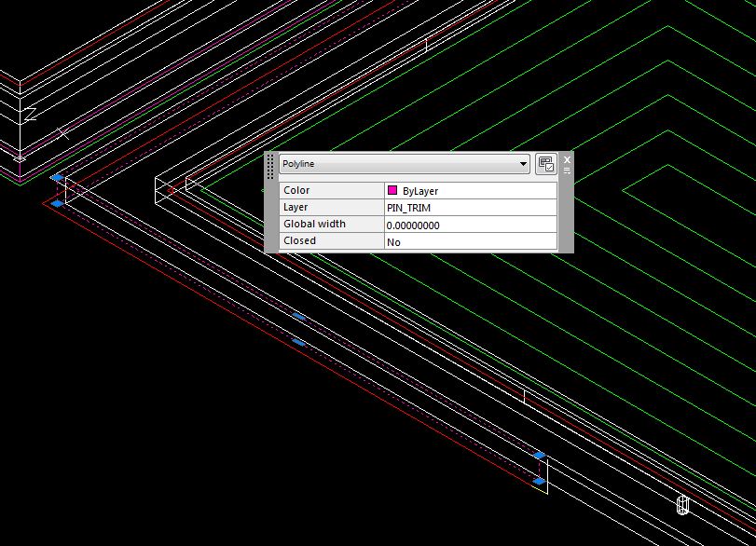
Task: Select the lower blue grip near the left edge
Action: coord(57,203)
